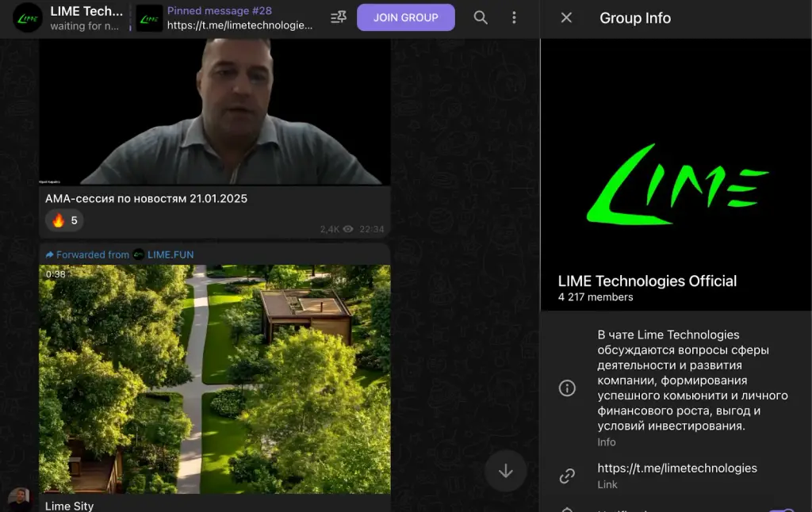812x512 pixels.
Task: Click the LIME Technologies Official group name
Action: click(x=647, y=281)
